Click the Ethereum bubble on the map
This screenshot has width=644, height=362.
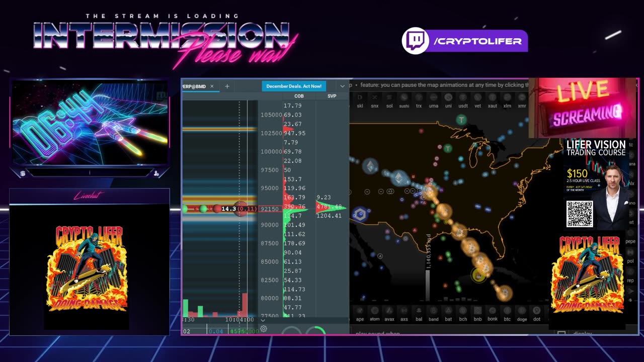point(400,177)
